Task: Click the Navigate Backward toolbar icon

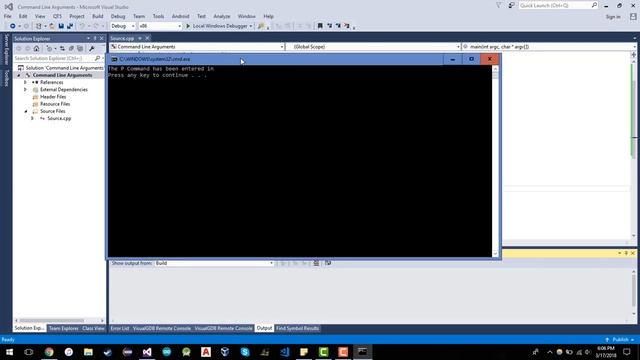Action: pyautogui.click(x=13, y=26)
